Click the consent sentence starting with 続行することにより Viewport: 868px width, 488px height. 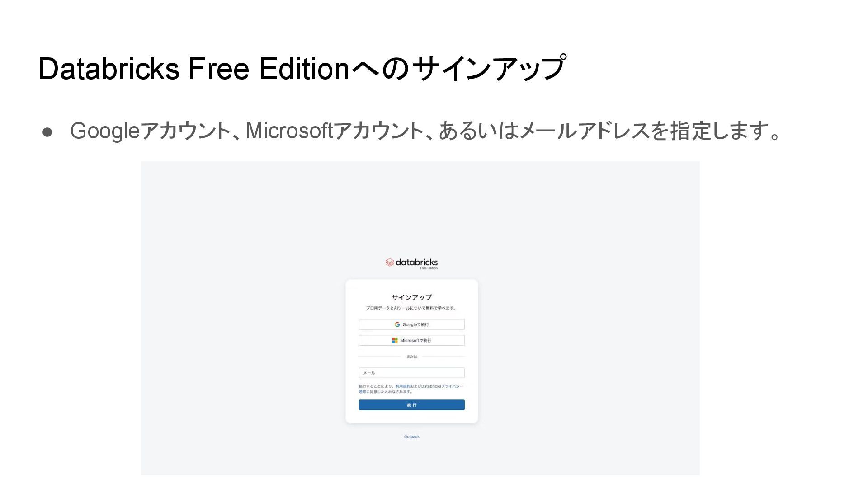[411, 389]
